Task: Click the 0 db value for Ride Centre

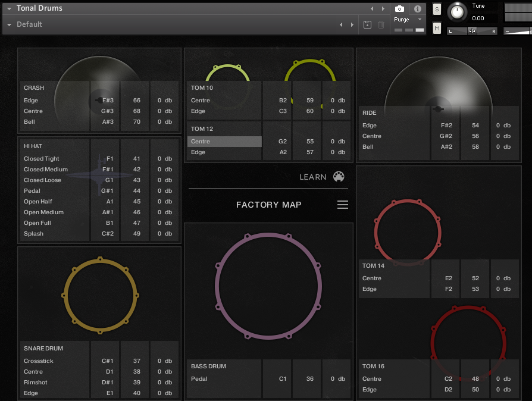Action: coord(503,136)
